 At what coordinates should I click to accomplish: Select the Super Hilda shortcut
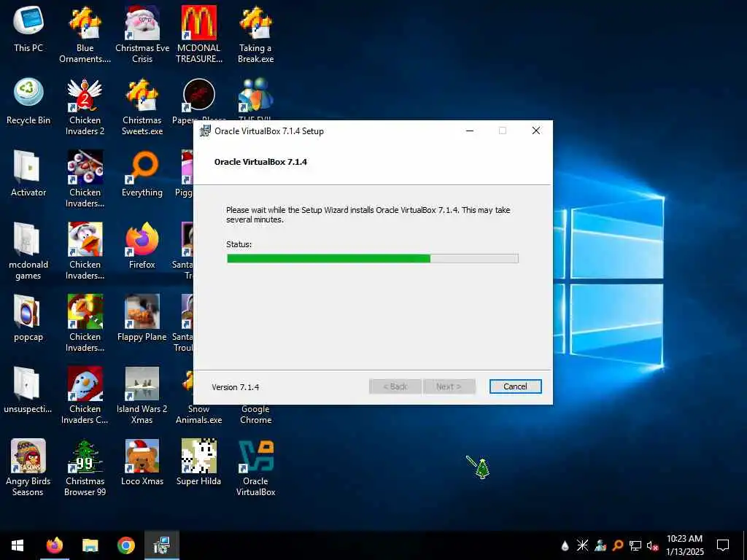pos(198,462)
